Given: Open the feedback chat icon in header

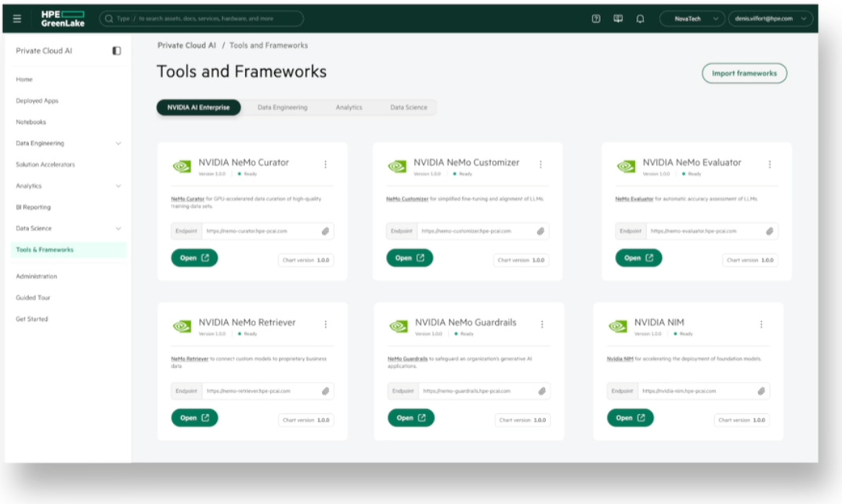Looking at the screenshot, I should tap(618, 19).
